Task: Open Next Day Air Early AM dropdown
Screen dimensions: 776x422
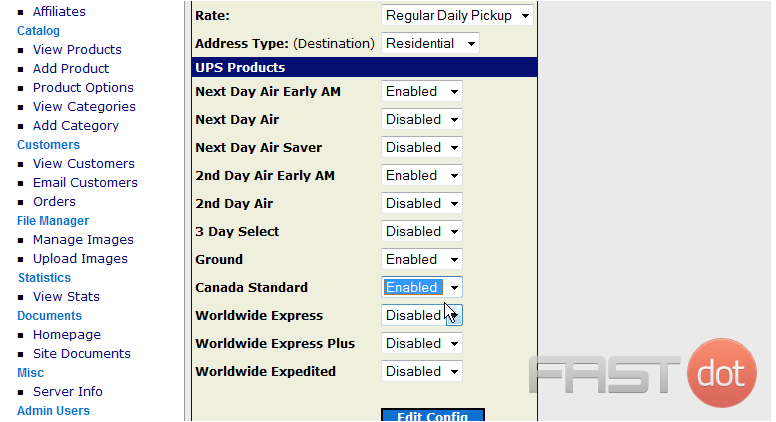Action: 422,92
